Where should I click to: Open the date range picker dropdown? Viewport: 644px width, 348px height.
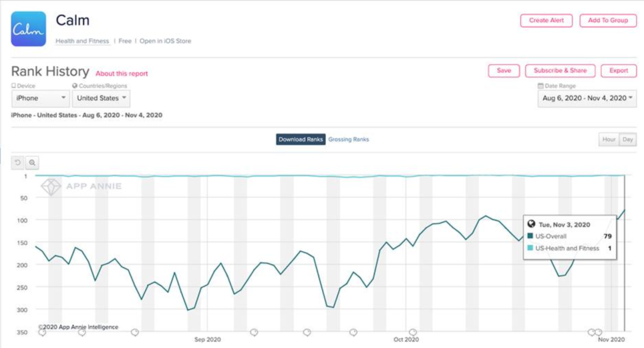coord(587,98)
